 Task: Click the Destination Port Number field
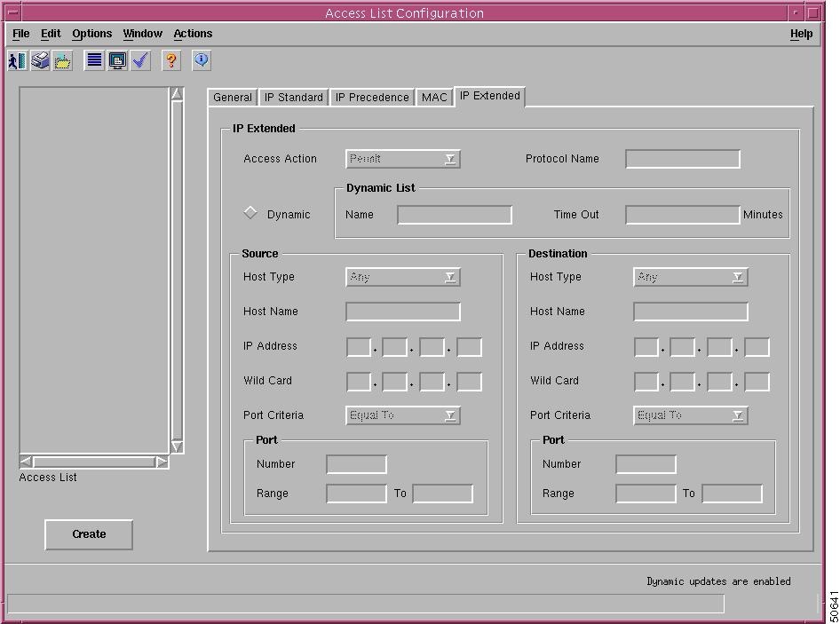pyautogui.click(x=646, y=464)
